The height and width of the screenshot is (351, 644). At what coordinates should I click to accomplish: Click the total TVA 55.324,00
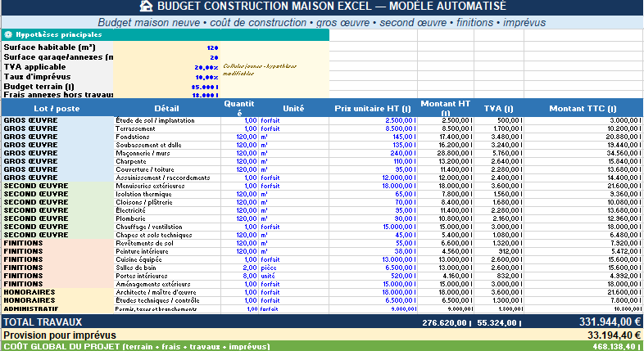tap(500, 323)
